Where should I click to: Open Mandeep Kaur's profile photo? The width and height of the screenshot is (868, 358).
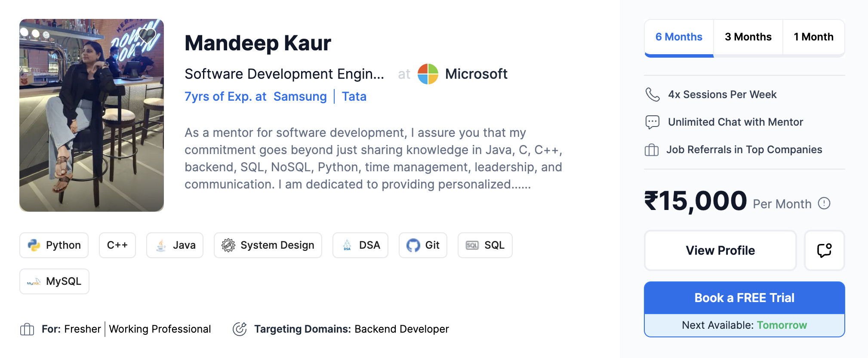click(x=92, y=115)
